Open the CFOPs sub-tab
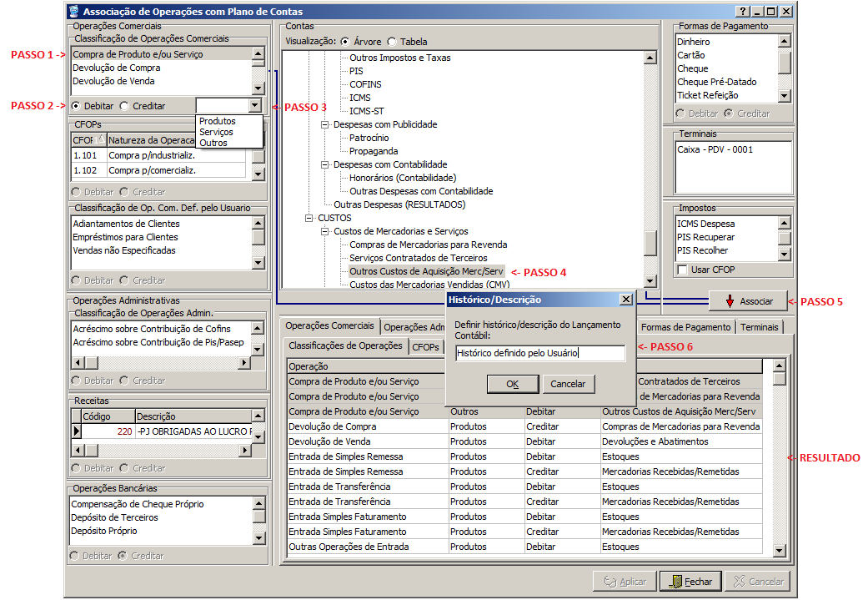Viewport: 868px width, 600px height. point(425,347)
